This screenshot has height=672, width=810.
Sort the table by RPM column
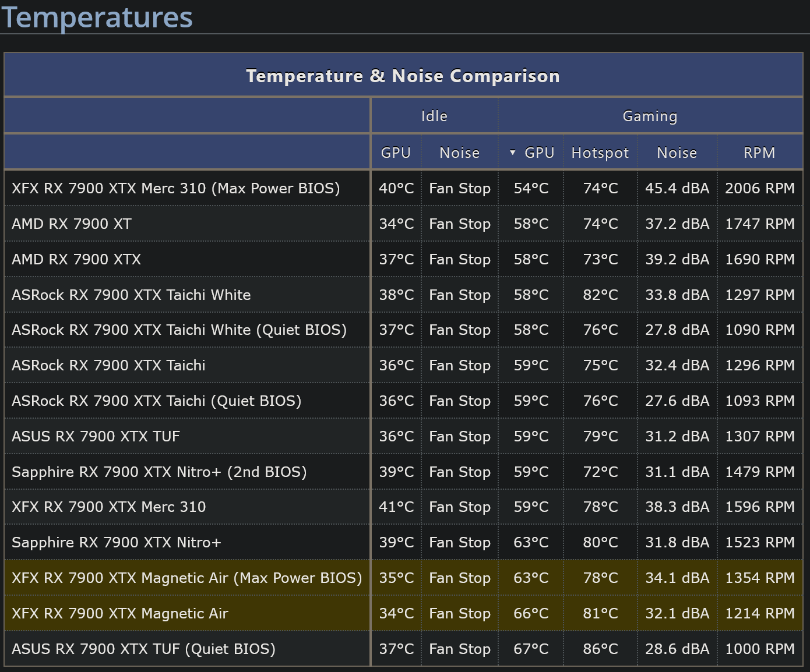(x=759, y=152)
